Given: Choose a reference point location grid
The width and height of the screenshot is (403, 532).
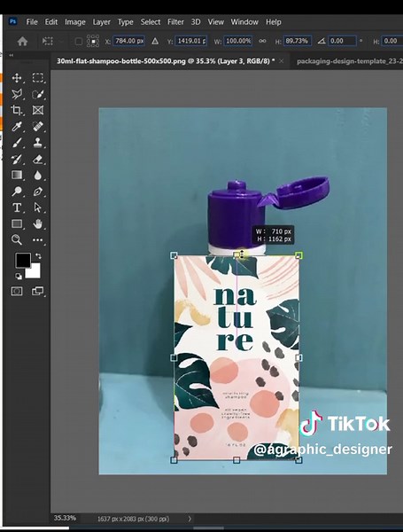Looking at the screenshot, I should click(93, 41).
